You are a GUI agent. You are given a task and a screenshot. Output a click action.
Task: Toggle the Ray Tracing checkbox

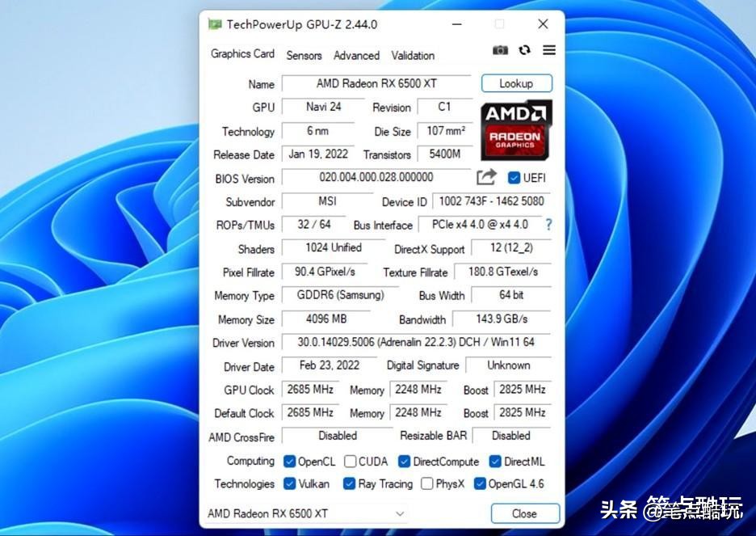tap(349, 483)
